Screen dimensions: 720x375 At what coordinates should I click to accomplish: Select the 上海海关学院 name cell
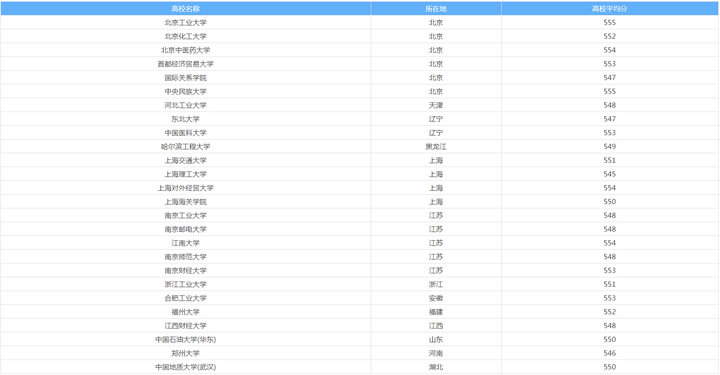(x=186, y=201)
